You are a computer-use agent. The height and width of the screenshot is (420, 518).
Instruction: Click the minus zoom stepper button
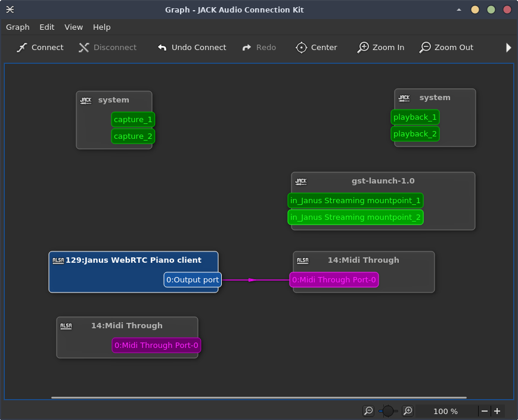point(485,411)
